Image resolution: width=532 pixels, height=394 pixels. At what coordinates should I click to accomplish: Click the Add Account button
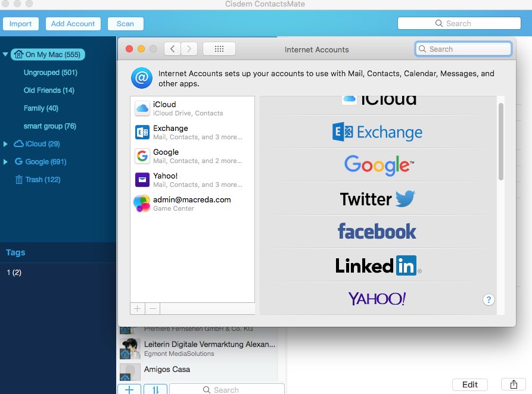click(x=73, y=24)
